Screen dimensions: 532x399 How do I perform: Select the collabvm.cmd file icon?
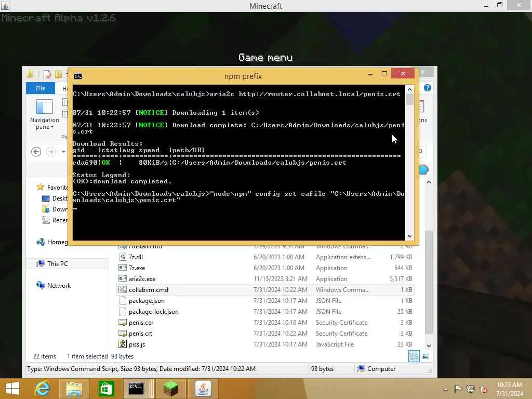123,290
